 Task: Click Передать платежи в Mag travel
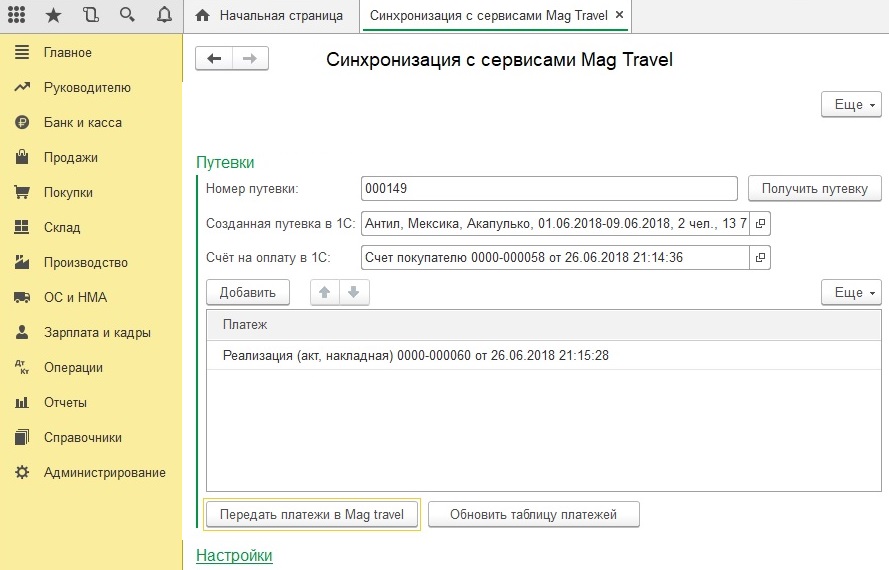312,514
